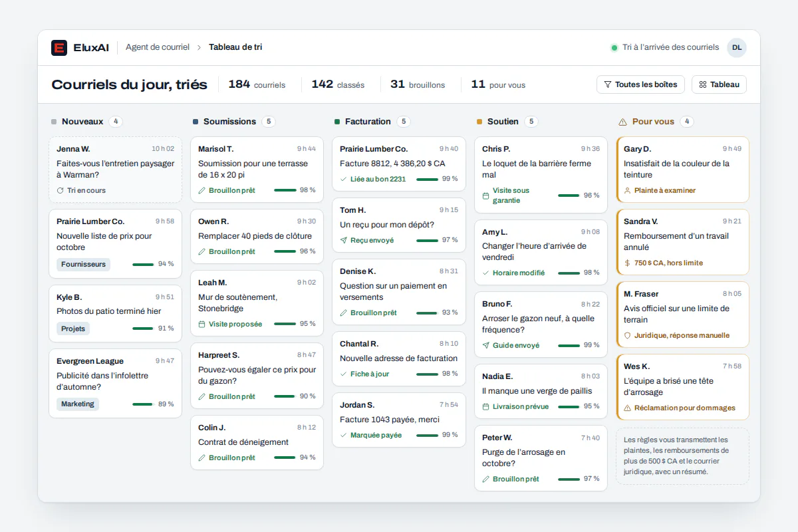Click the 11 pour vous stat
Screen dimensions: 798x532
click(x=498, y=84)
